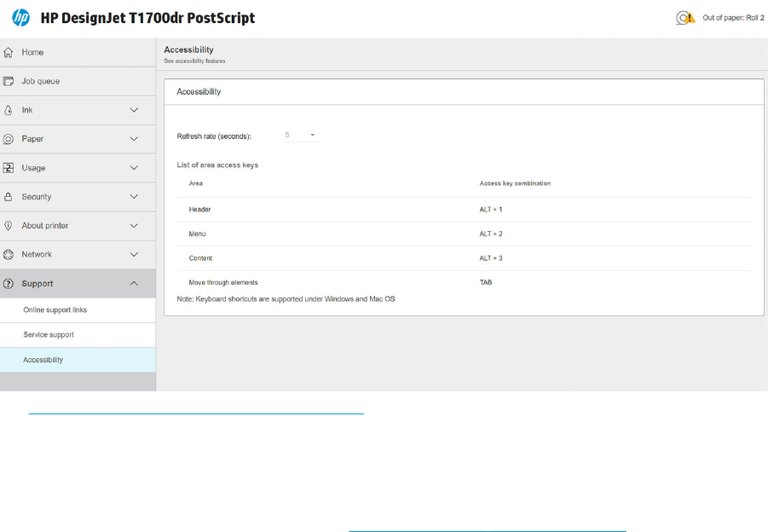This screenshot has height=532, width=768.
Task: Click the Network menu label
Action: (x=37, y=255)
